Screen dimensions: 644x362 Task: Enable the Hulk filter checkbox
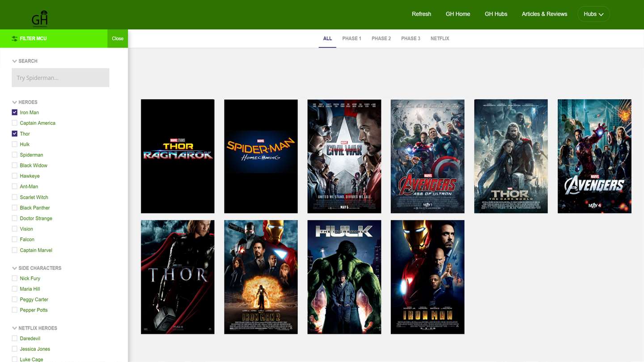click(x=15, y=144)
